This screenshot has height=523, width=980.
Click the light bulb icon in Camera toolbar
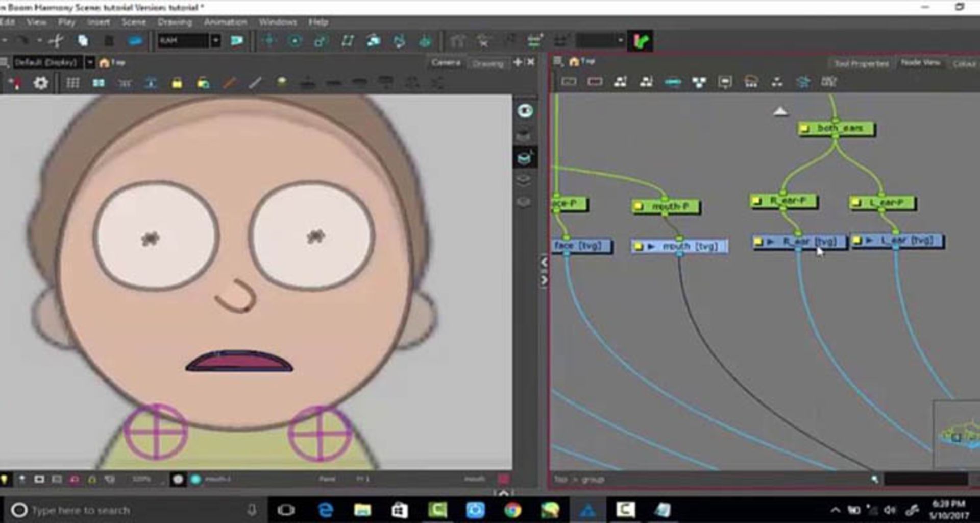click(281, 82)
